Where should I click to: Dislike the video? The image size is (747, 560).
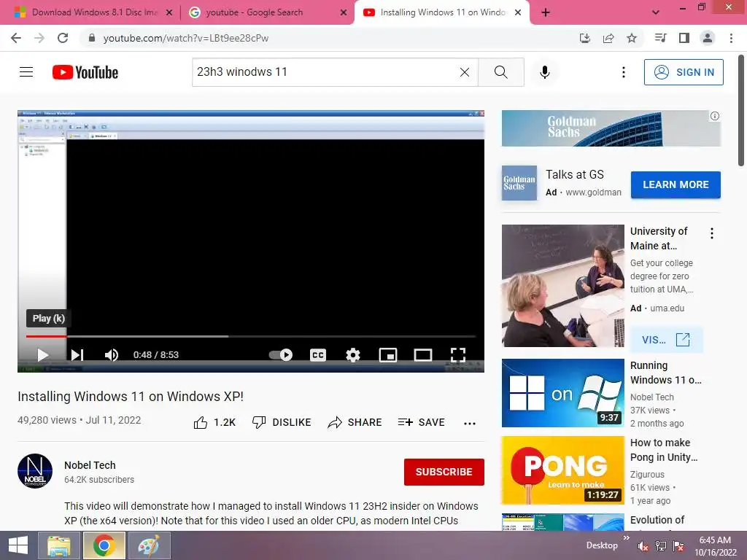pos(282,422)
